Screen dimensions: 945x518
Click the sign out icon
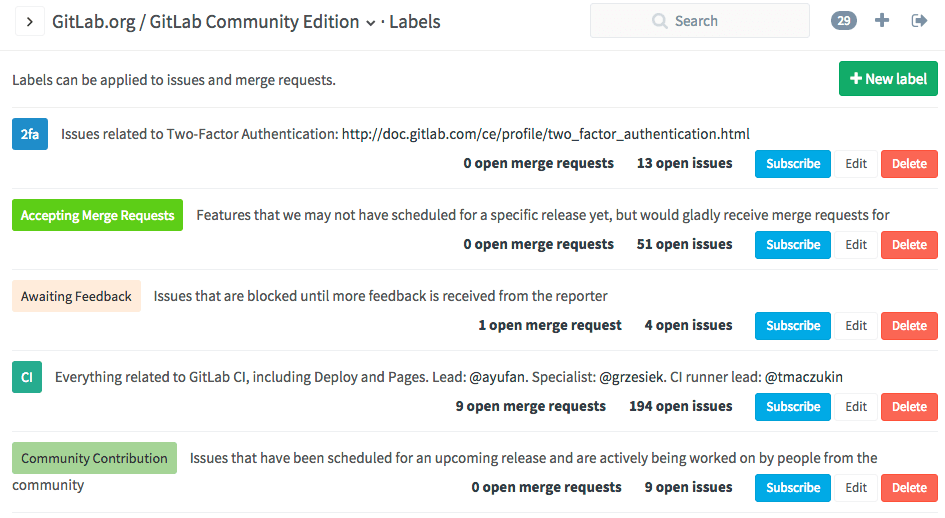(920, 21)
